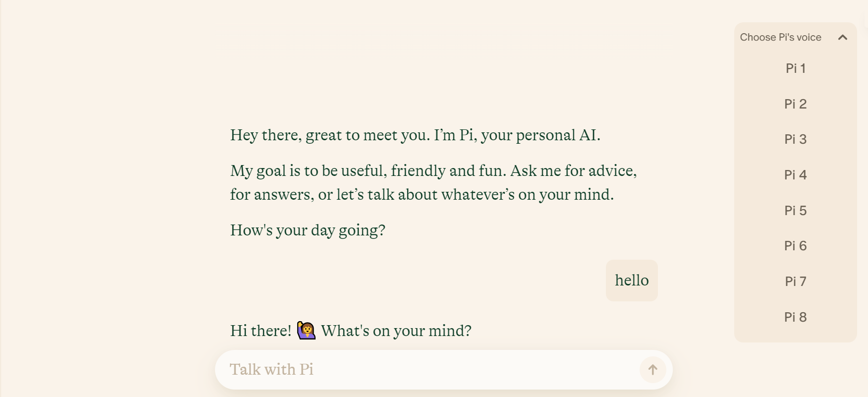Image resolution: width=868 pixels, height=397 pixels.
Task: Select the hello message bubble
Action: point(631,280)
